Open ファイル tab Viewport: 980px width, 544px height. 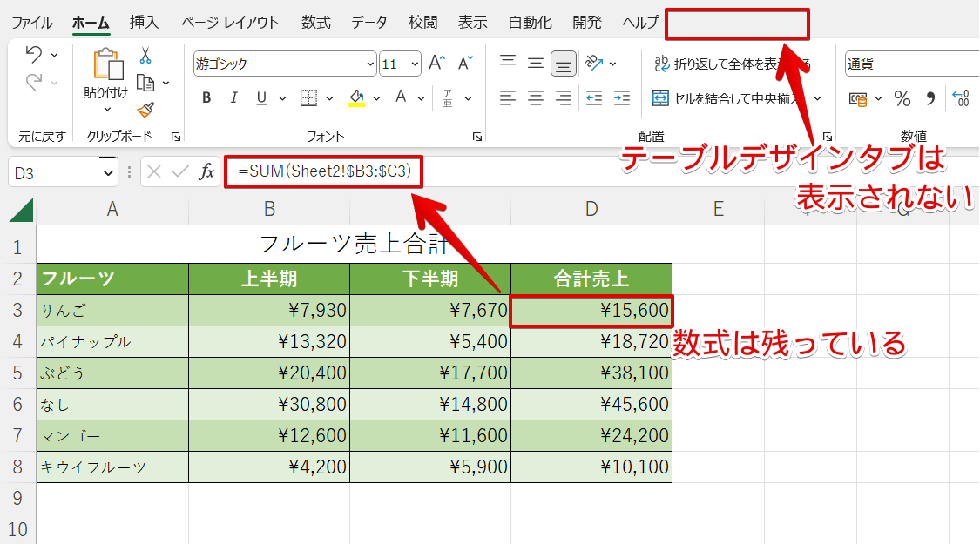click(32, 23)
